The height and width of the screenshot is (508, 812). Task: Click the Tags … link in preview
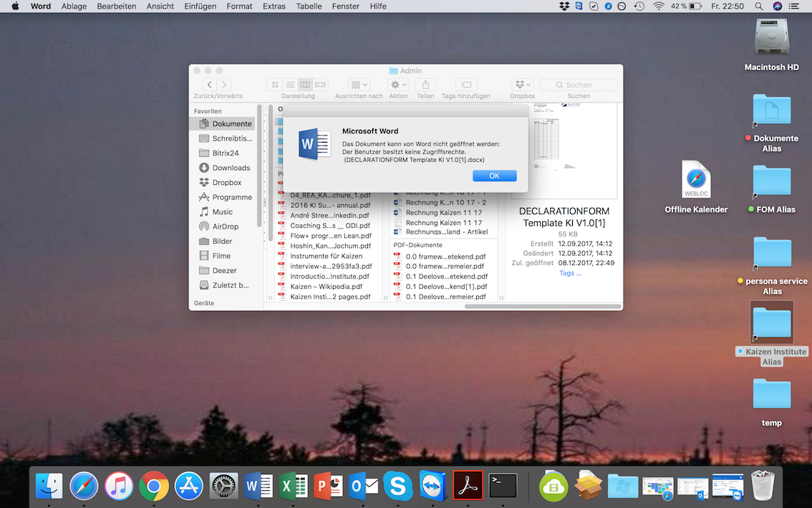[570, 273]
